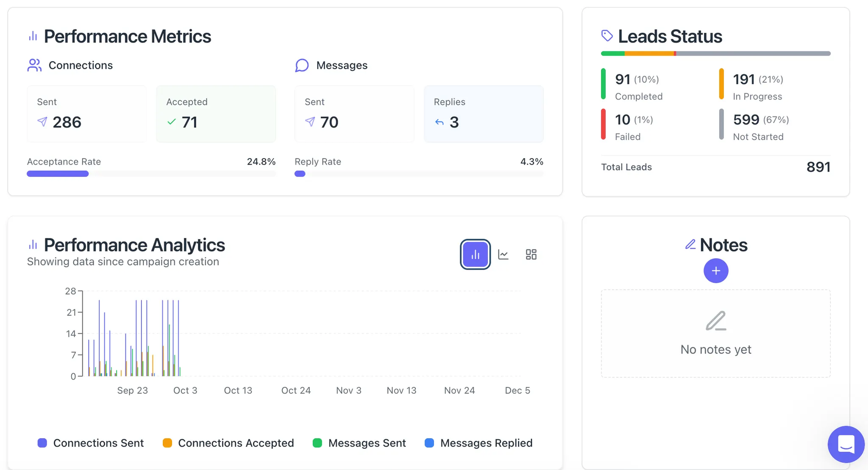Switch to grid cards view

coord(531,255)
